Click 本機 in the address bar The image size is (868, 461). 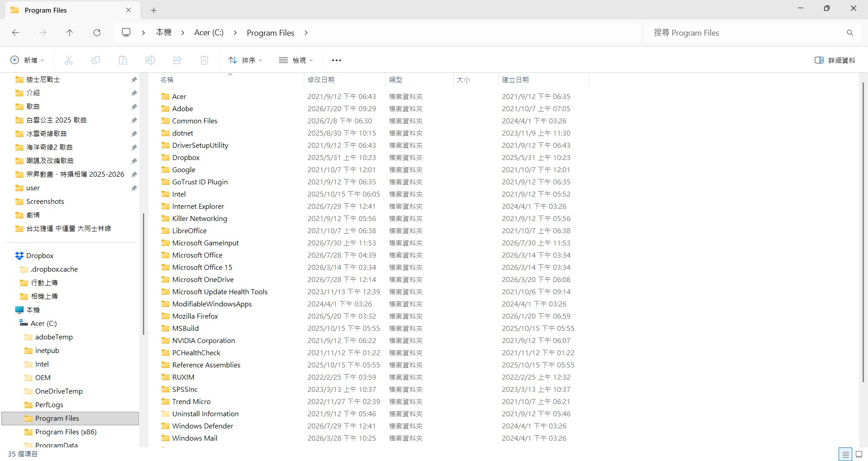pyautogui.click(x=164, y=33)
